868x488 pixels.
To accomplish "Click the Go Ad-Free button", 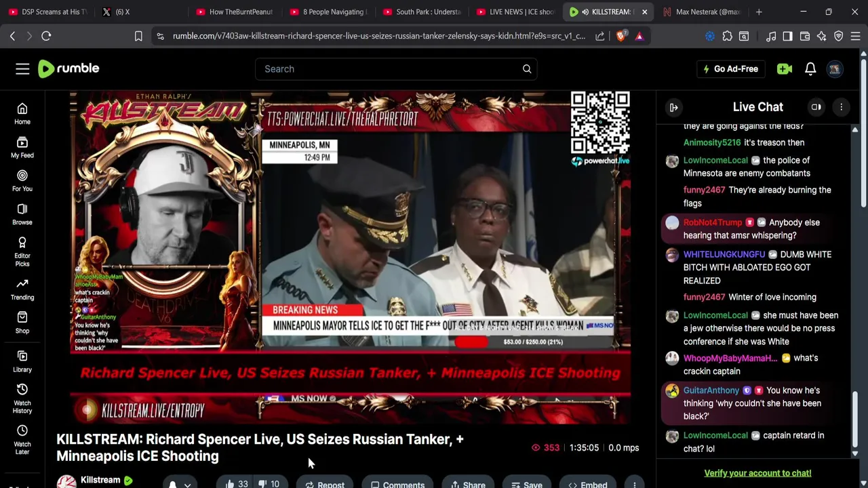I will pos(730,68).
